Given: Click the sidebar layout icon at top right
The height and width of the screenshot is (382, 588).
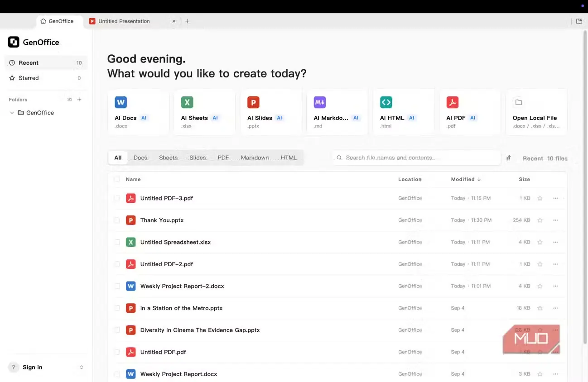Looking at the screenshot, I should point(579,21).
